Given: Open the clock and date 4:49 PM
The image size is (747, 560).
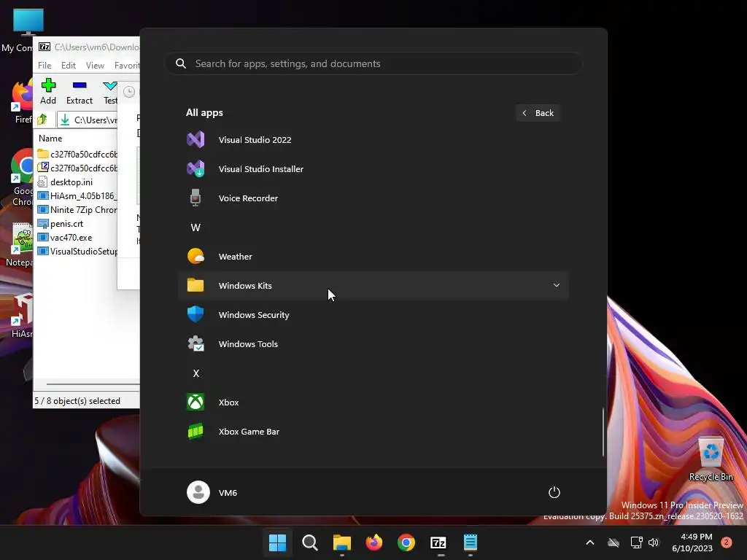Looking at the screenshot, I should pyautogui.click(x=692, y=542).
